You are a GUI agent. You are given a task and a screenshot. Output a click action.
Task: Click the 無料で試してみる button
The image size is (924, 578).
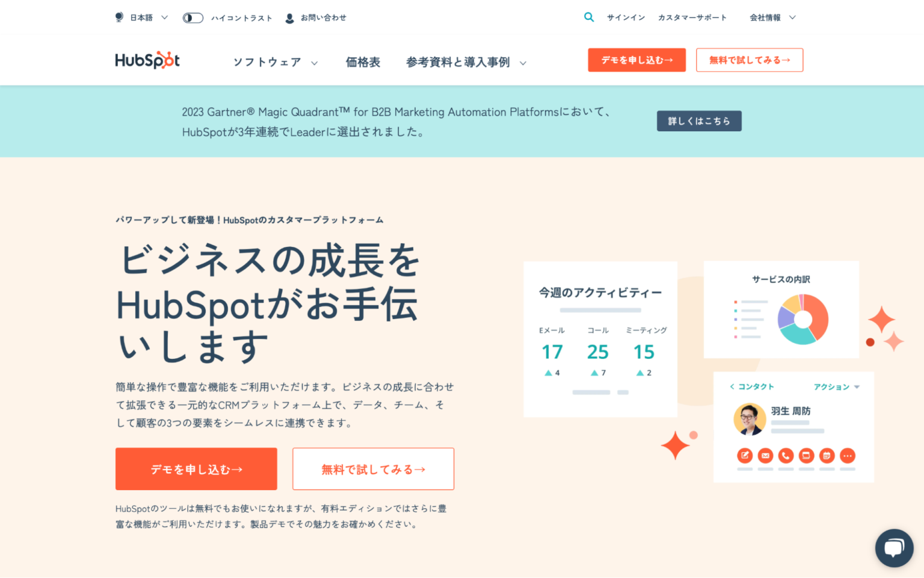click(373, 469)
